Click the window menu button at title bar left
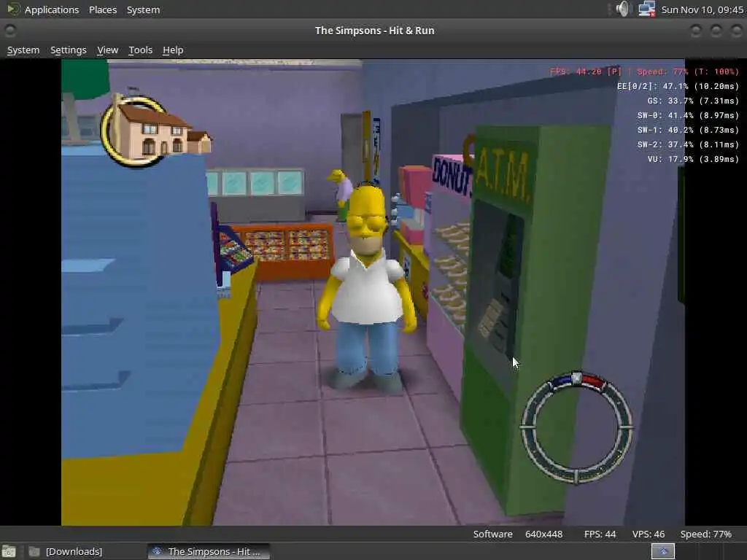Viewport: 747px width, 560px height. 9,31
